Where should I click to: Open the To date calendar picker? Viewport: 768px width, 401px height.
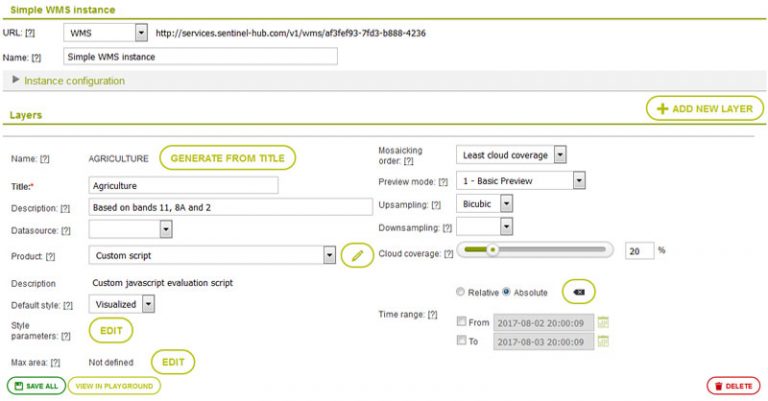(603, 341)
